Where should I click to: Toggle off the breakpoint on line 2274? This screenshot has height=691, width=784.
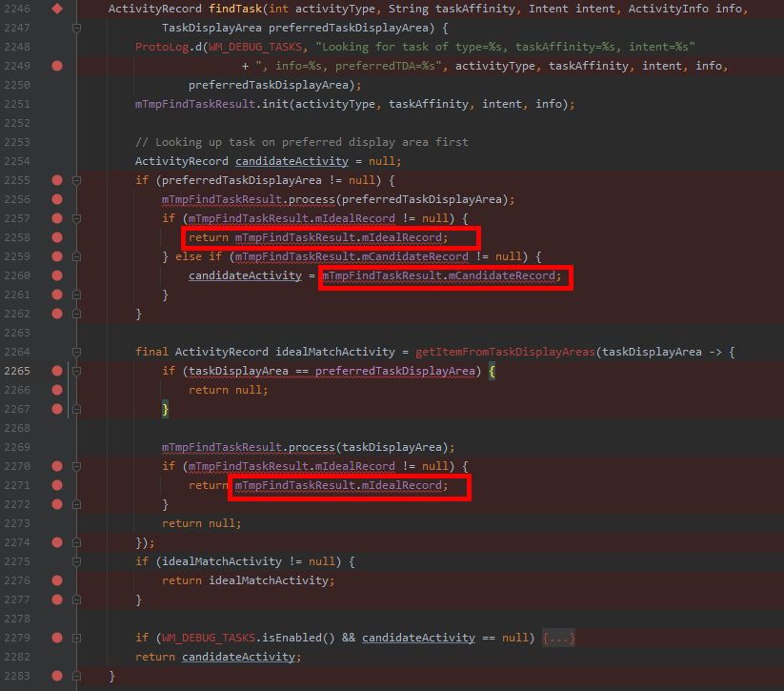[x=57, y=542]
